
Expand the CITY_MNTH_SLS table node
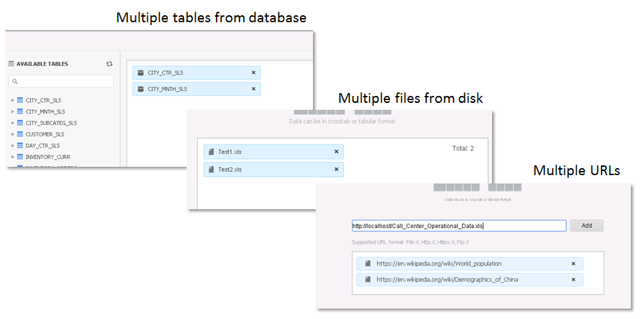click(12, 111)
